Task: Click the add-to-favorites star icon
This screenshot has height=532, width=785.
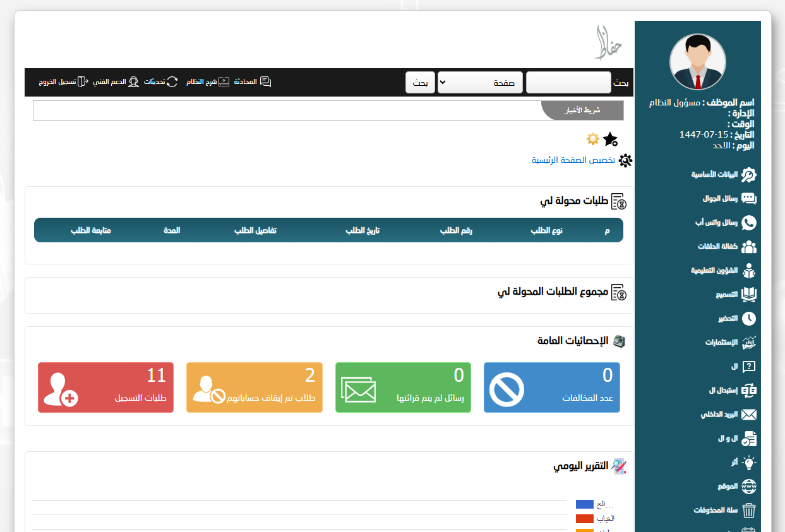Action: point(610,139)
